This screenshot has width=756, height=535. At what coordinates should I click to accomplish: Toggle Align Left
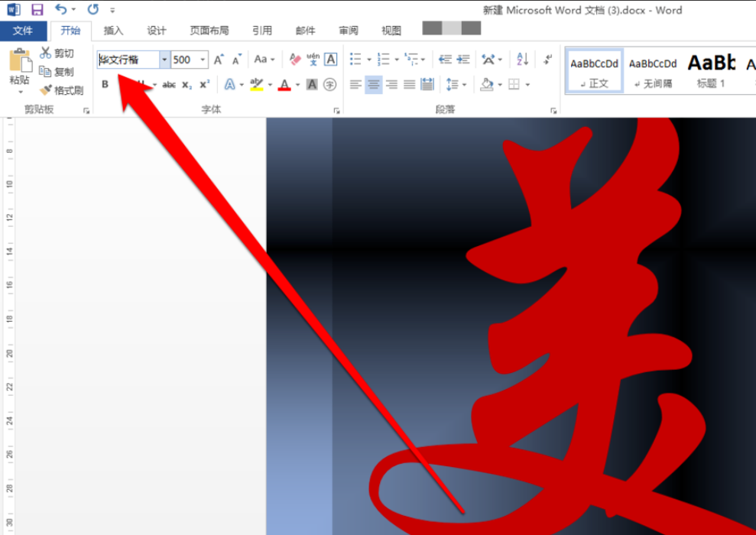[355, 85]
